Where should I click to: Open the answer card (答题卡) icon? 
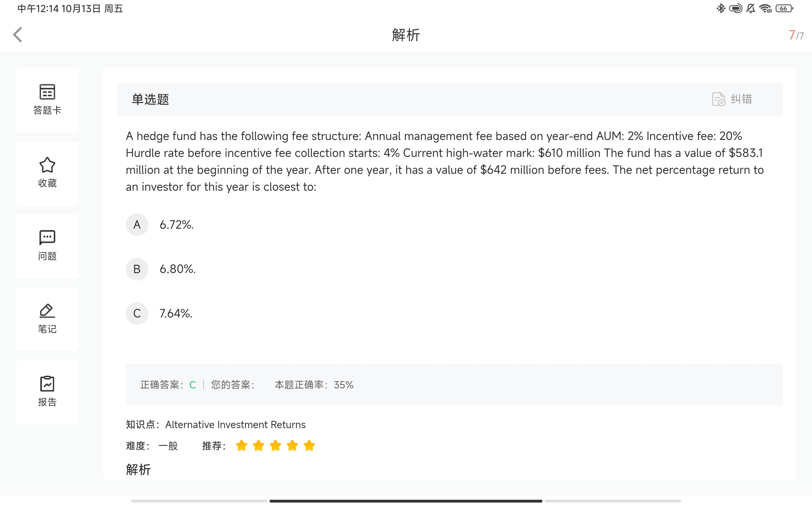[47, 92]
